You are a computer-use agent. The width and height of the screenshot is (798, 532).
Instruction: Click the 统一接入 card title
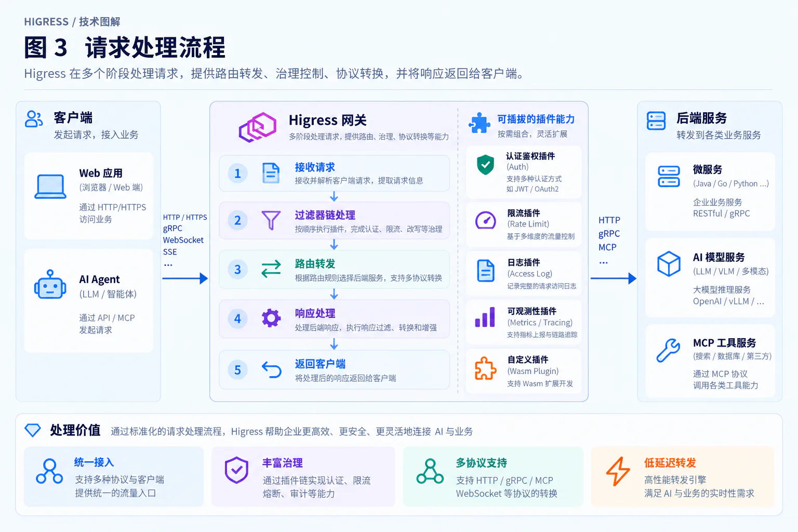click(94, 462)
